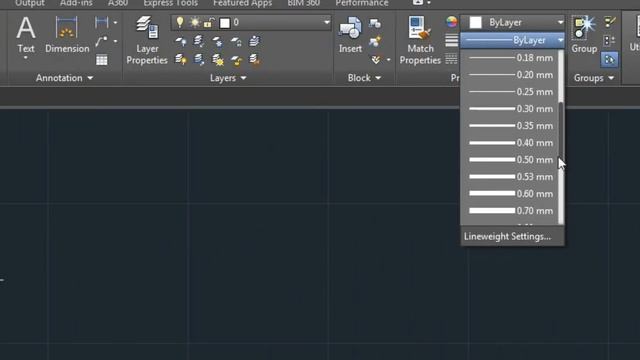Click first icon in lower layer tools row

click(181, 60)
